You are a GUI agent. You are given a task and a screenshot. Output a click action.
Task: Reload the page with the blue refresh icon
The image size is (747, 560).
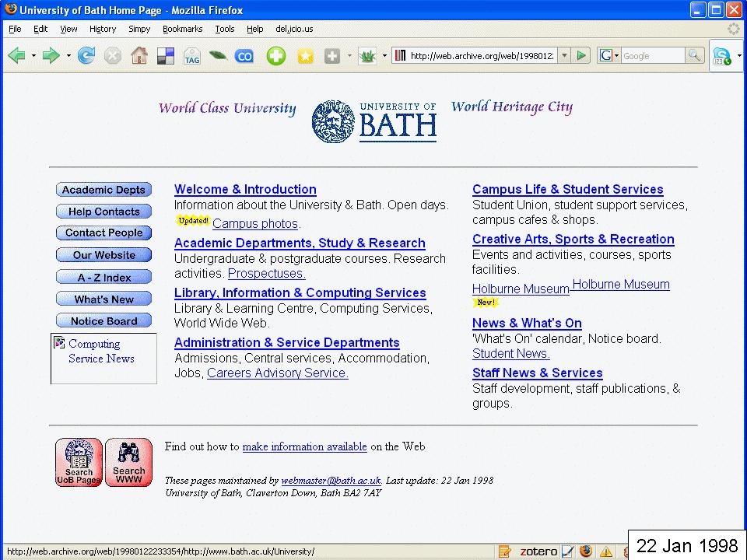click(x=86, y=56)
